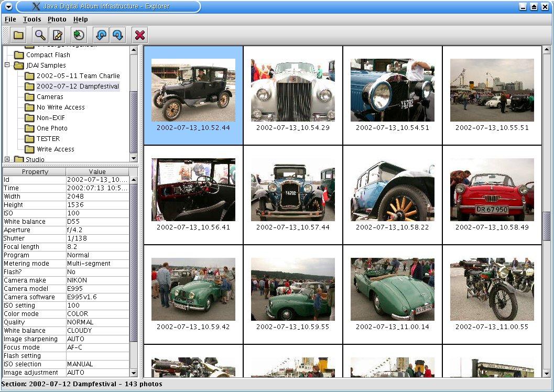The image size is (554, 392).
Task: Select 2002-07-12 Dampfestival folder
Action: click(x=78, y=86)
